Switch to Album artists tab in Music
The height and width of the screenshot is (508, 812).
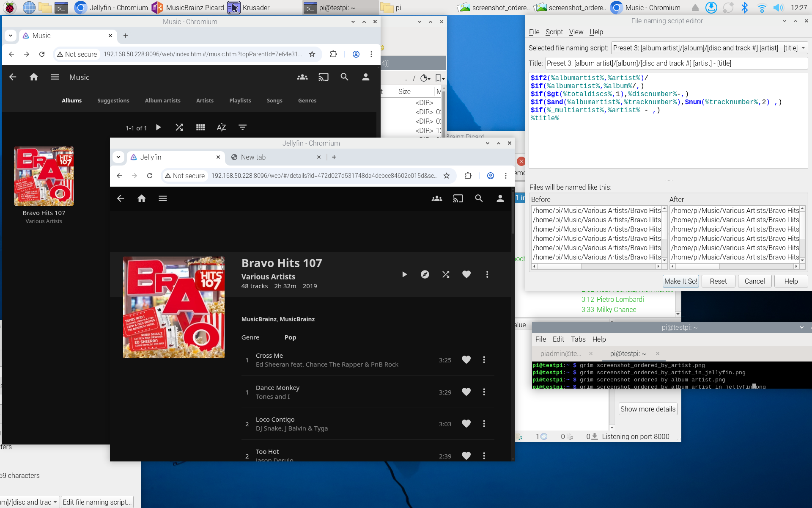(x=162, y=101)
